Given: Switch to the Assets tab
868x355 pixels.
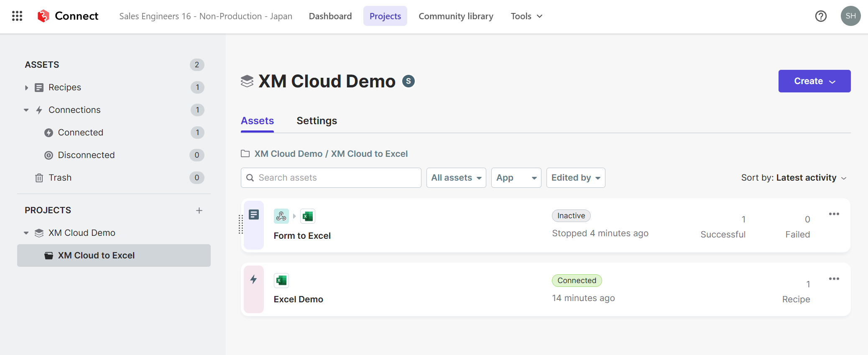Looking at the screenshot, I should [x=257, y=121].
